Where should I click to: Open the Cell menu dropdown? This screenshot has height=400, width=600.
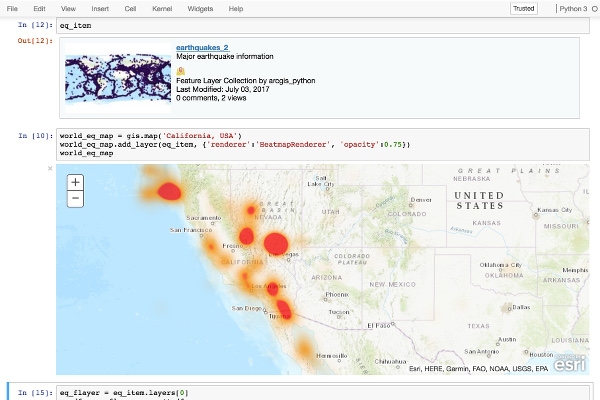coord(130,9)
